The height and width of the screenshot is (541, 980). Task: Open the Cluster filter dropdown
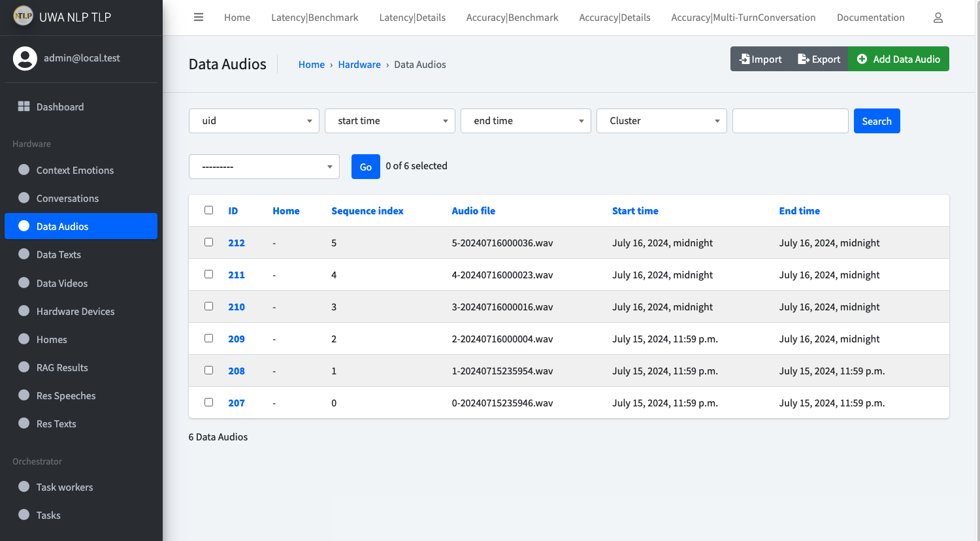[662, 121]
